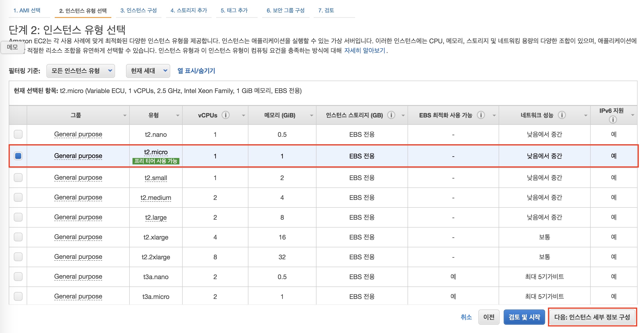Click the 취소 link

[466, 317]
